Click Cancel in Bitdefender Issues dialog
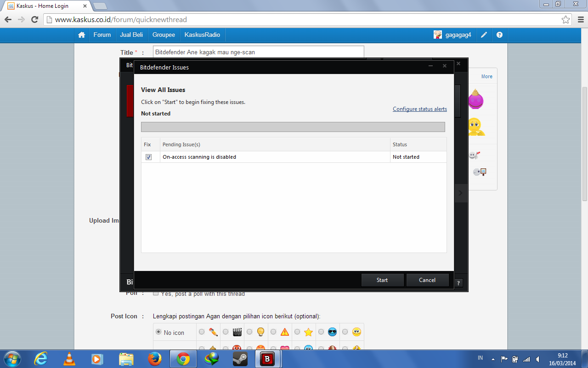This screenshot has width=588, height=368. 427,280
